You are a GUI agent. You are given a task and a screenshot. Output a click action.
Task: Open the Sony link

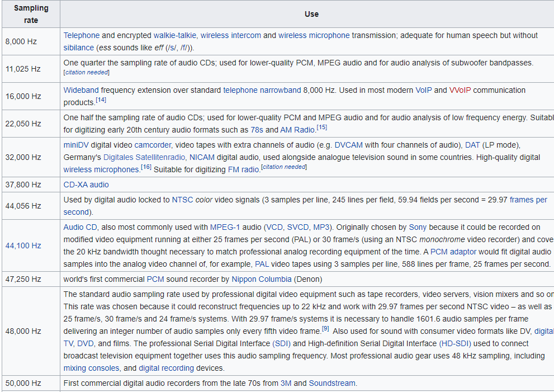(418, 227)
